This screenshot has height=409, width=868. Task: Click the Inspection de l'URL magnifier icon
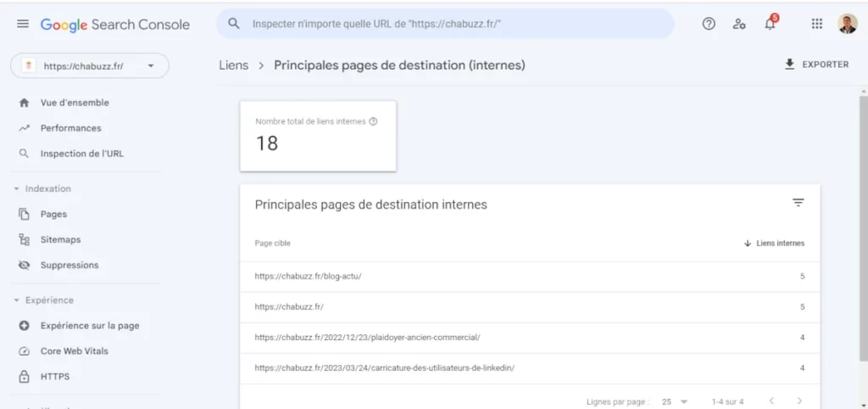coord(23,154)
